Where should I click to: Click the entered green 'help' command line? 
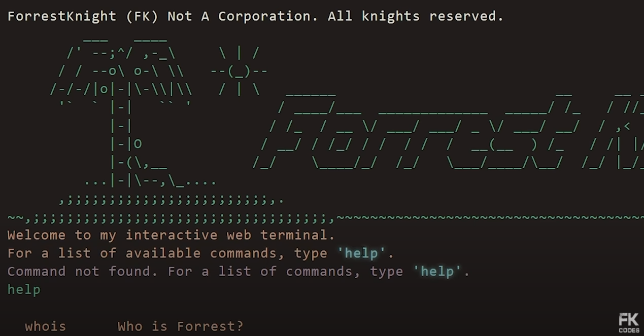[24, 289]
